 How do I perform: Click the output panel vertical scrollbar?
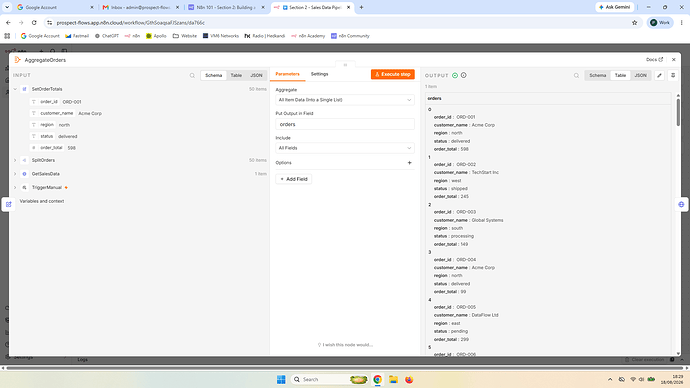[x=678, y=112]
